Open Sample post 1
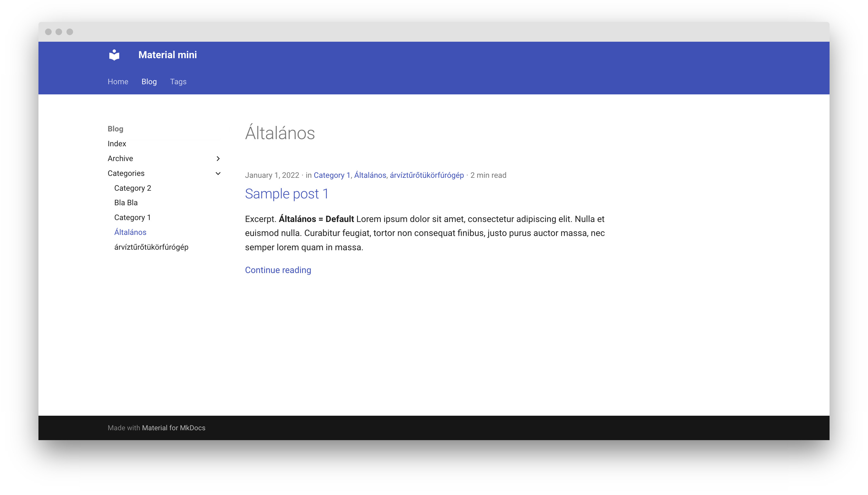The image size is (868, 495). click(x=286, y=194)
